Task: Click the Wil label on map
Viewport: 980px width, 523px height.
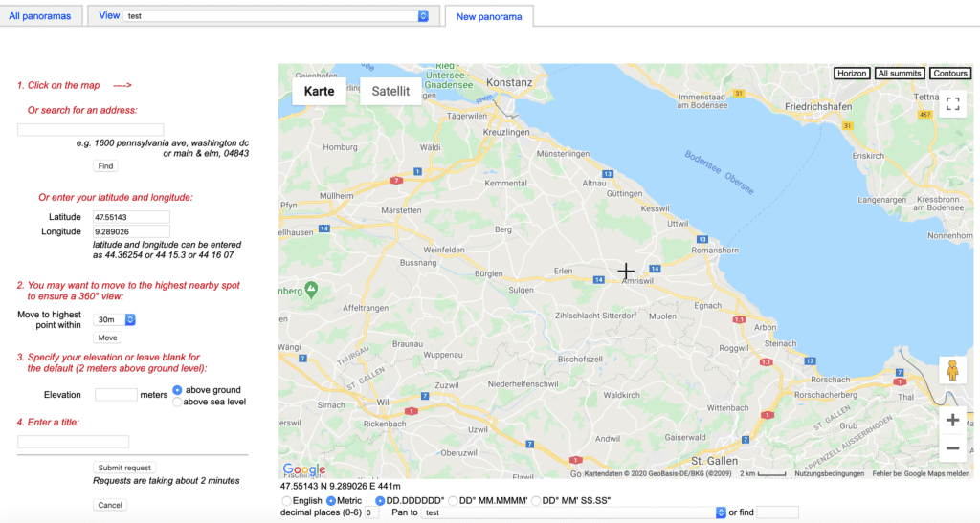Action: point(383,403)
